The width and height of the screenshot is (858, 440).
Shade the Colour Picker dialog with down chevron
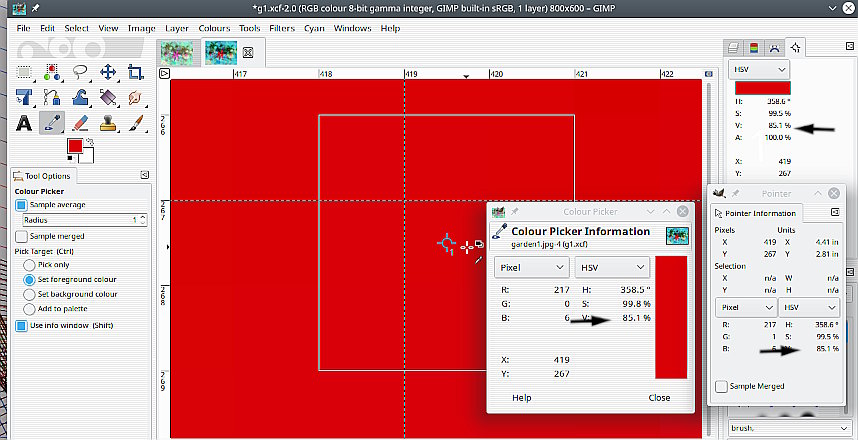651,212
